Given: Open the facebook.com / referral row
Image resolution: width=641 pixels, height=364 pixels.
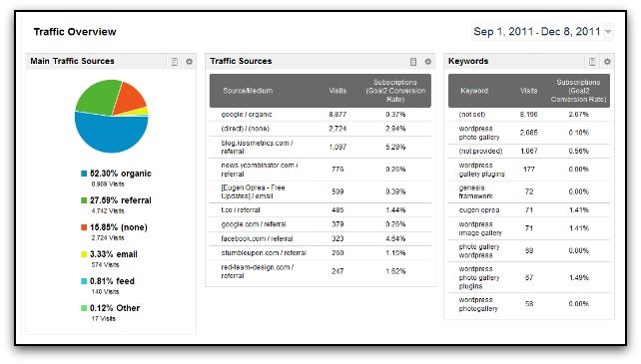Looking at the screenshot, I should tap(320, 238).
